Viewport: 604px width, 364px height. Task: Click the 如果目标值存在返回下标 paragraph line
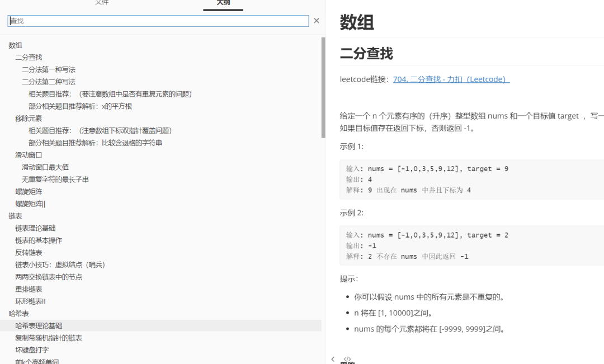coord(408,128)
